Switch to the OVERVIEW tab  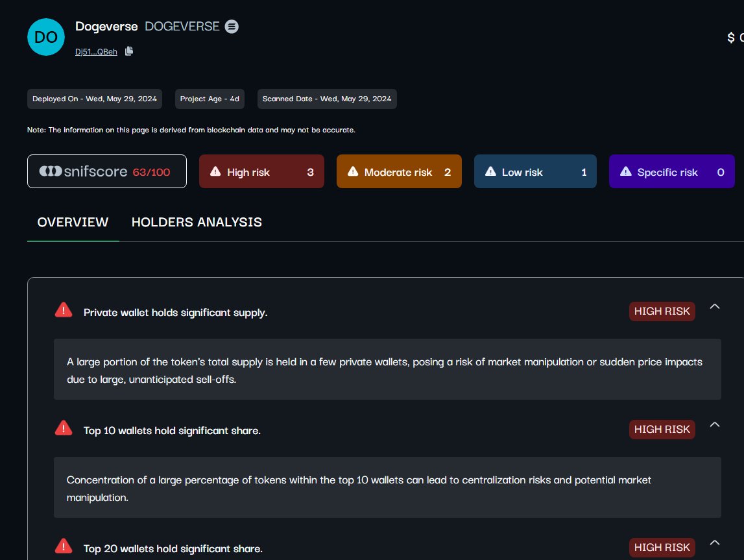coord(73,222)
